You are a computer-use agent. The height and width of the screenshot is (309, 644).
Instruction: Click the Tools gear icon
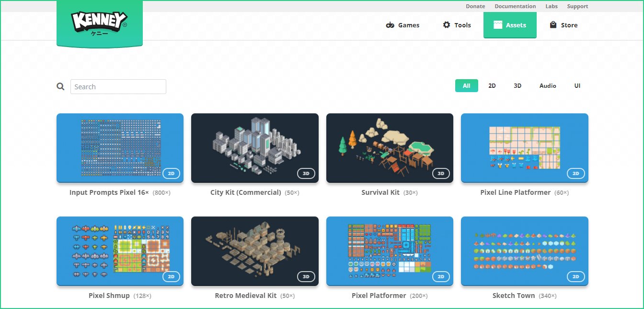[447, 25]
